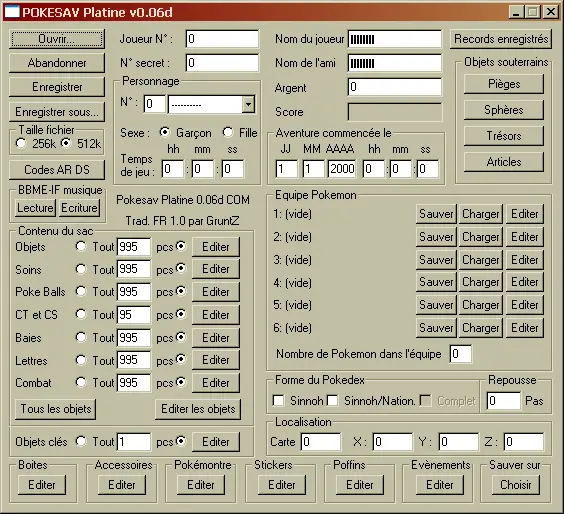Click Charger for Pokemon slot 2
The width and height of the screenshot is (564, 514).
(x=481, y=237)
